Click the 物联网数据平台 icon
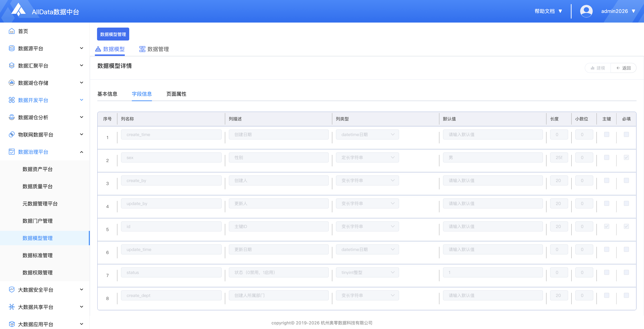 11,134
